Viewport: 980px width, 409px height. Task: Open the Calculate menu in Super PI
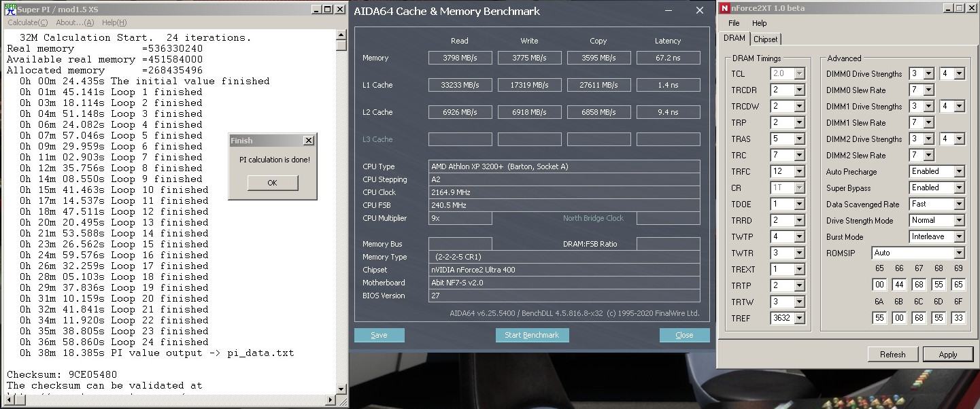click(x=27, y=22)
